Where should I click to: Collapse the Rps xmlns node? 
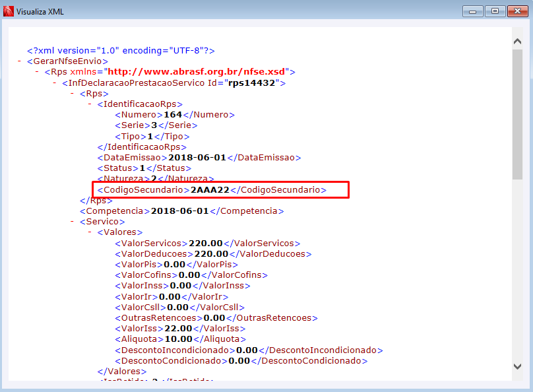tap(37, 72)
